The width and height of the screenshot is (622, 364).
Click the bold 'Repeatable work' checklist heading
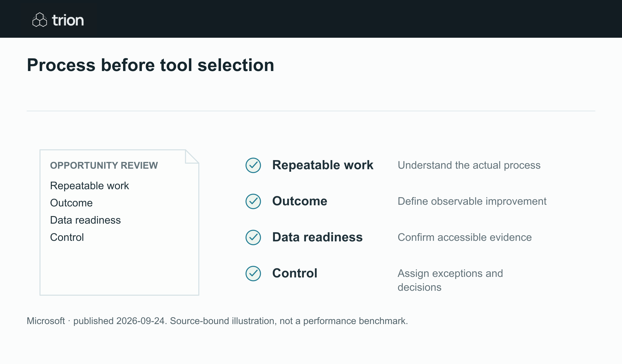click(323, 165)
